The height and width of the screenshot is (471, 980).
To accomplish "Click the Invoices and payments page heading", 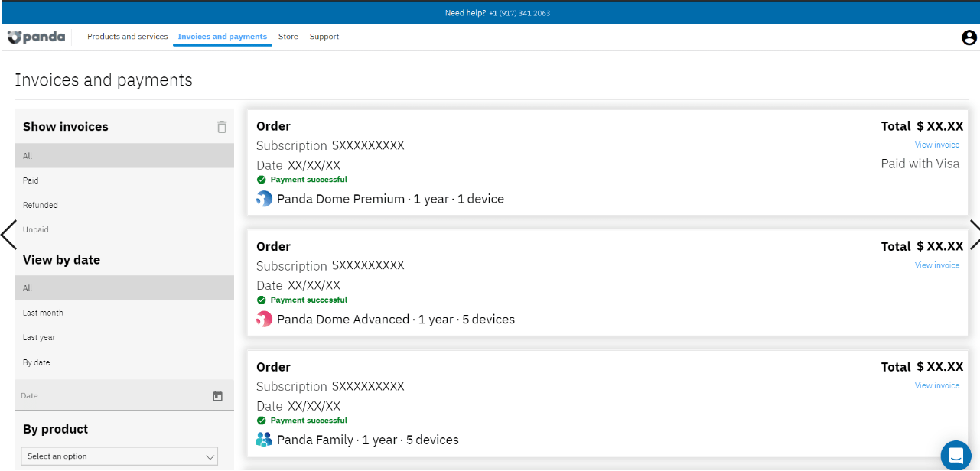I will [x=103, y=80].
